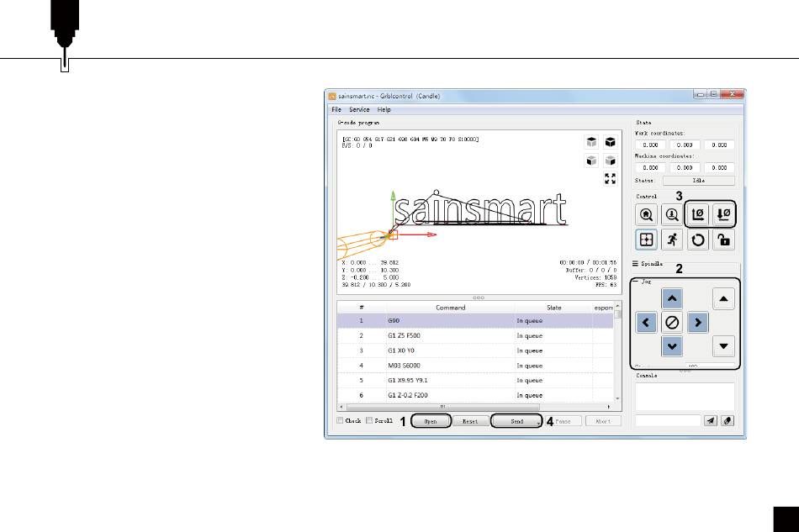Fit toolpath to visualizer view

611,179
